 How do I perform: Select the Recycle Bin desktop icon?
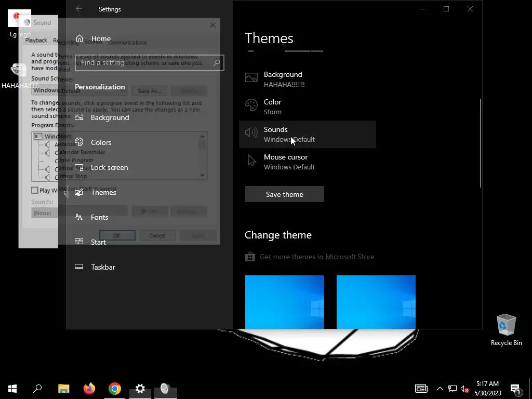506,330
